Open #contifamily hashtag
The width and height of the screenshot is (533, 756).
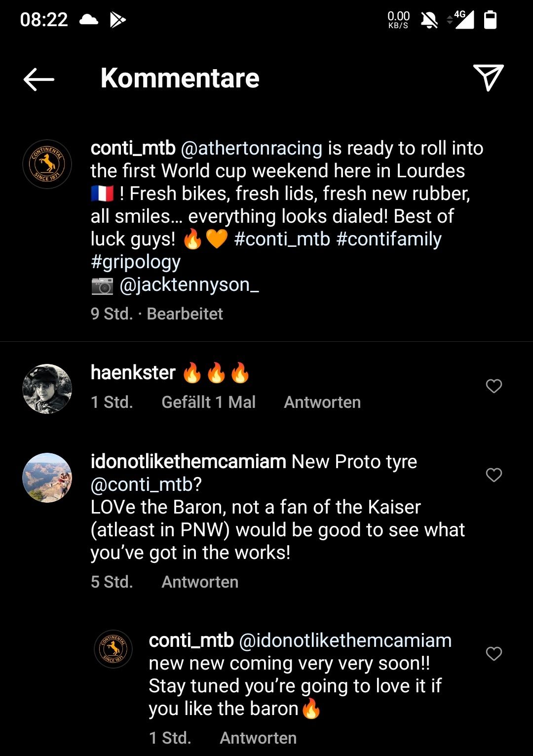tap(389, 239)
